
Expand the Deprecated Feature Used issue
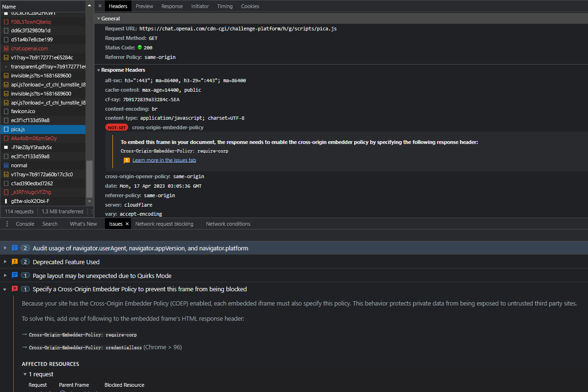pos(5,262)
